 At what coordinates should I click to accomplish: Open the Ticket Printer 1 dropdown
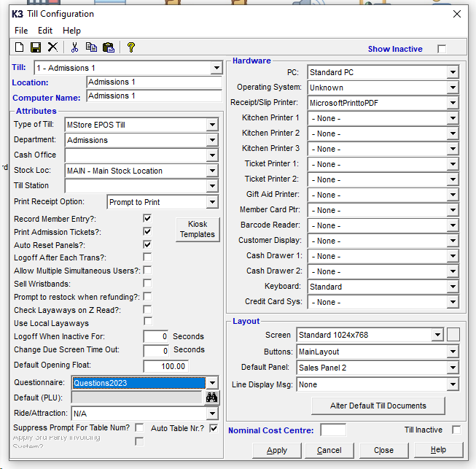453,164
